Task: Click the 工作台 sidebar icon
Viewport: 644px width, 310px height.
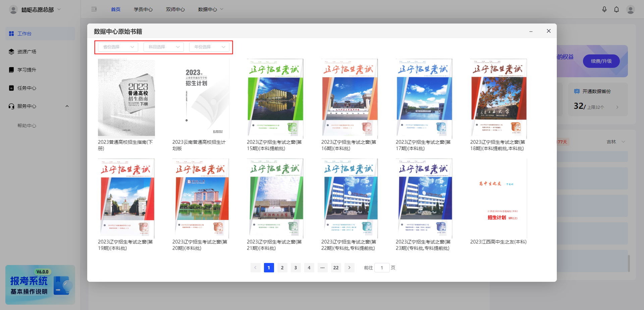Action: [x=11, y=34]
